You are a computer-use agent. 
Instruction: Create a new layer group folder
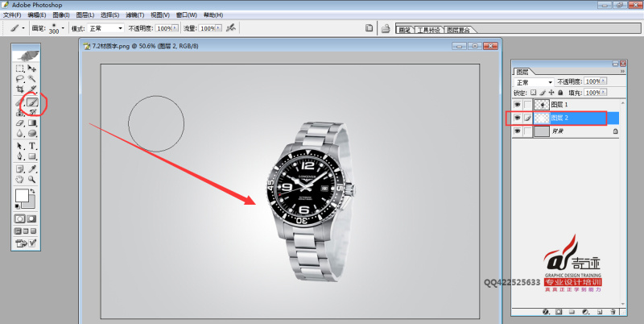click(x=572, y=312)
